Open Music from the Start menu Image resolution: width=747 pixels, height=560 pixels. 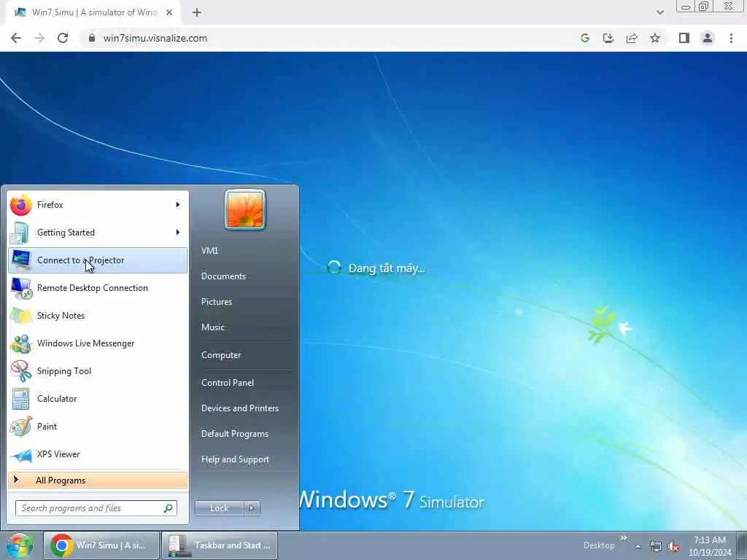pyautogui.click(x=213, y=327)
